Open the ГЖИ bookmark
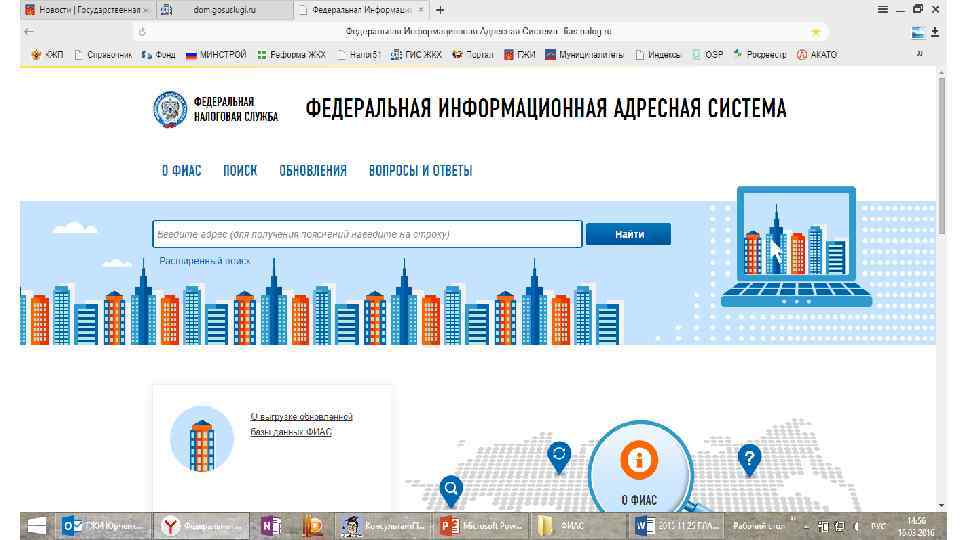 (x=519, y=54)
